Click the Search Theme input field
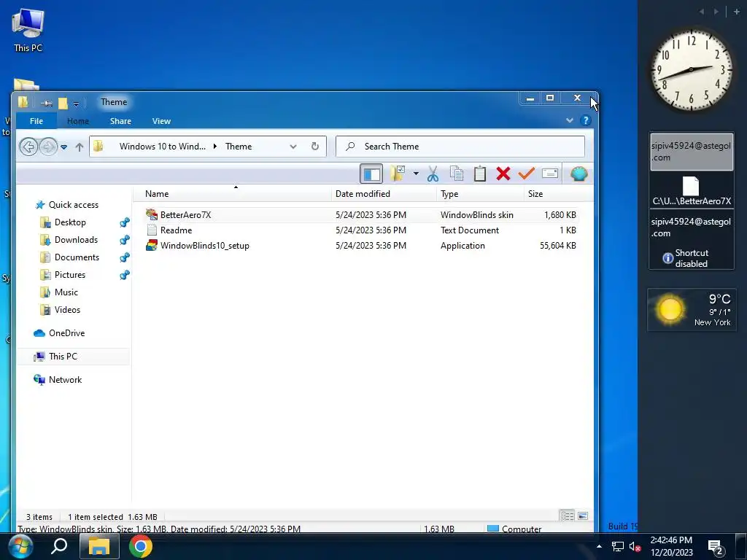This screenshot has width=747, height=560. pyautogui.click(x=460, y=146)
